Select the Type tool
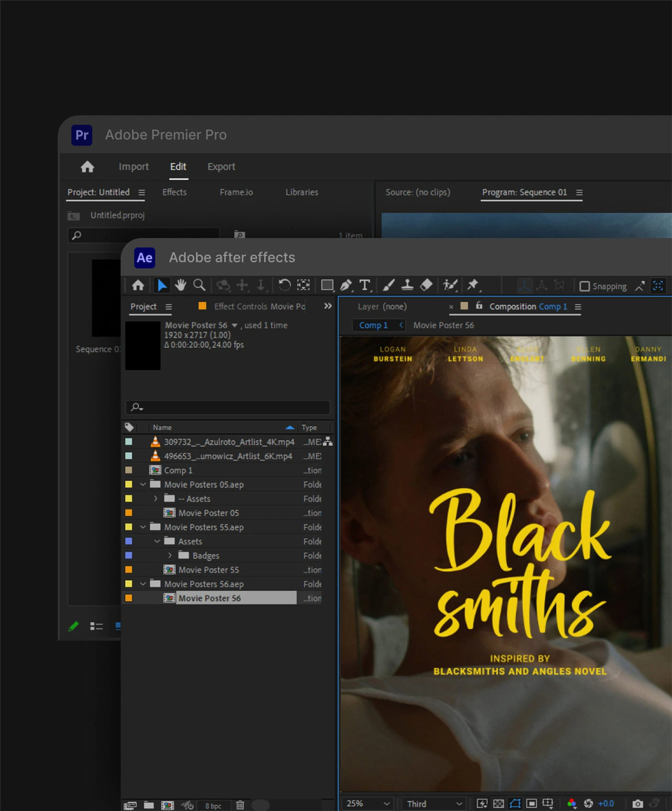This screenshot has height=811, width=672. [364, 285]
